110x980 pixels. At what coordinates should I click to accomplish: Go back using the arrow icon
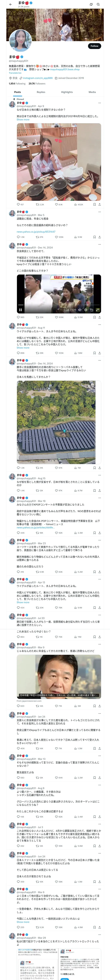[11, 5]
